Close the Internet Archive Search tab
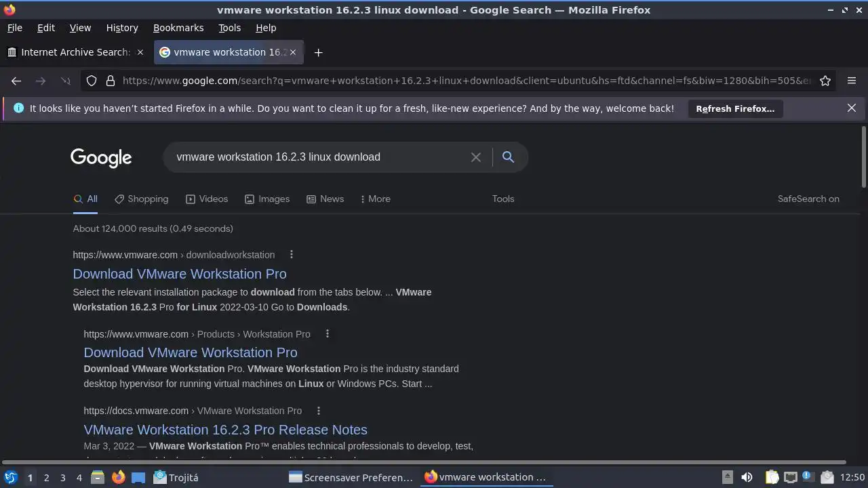Screen dimensions: 868x488 (140, 52)
